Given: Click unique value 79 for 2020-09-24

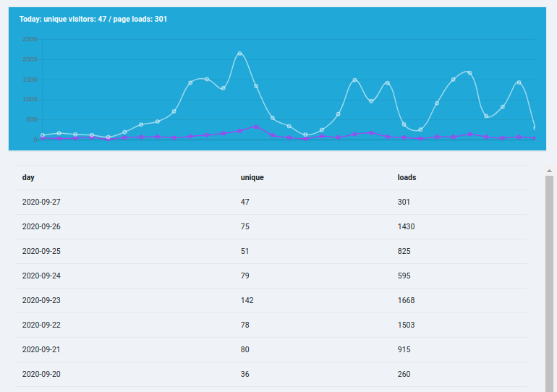Looking at the screenshot, I should pos(245,276).
